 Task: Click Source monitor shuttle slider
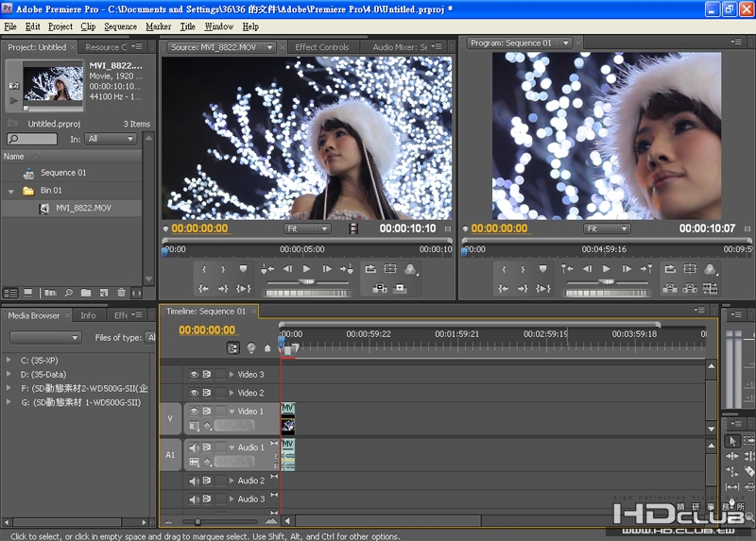(x=306, y=281)
